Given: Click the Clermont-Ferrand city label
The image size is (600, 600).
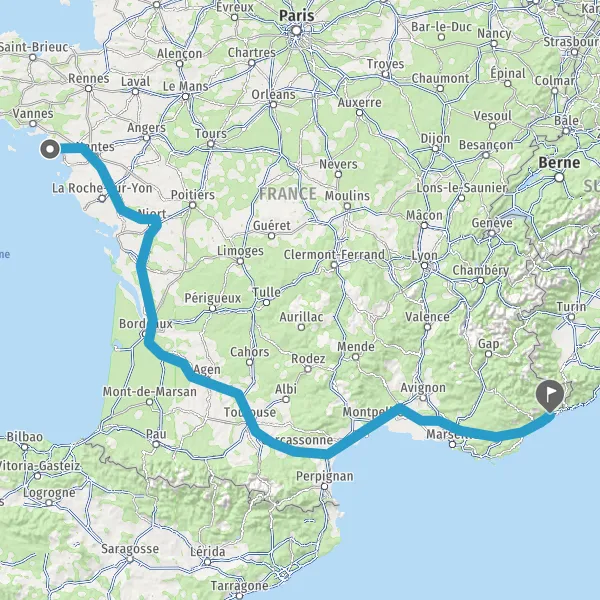Looking at the screenshot, I should (x=334, y=254).
